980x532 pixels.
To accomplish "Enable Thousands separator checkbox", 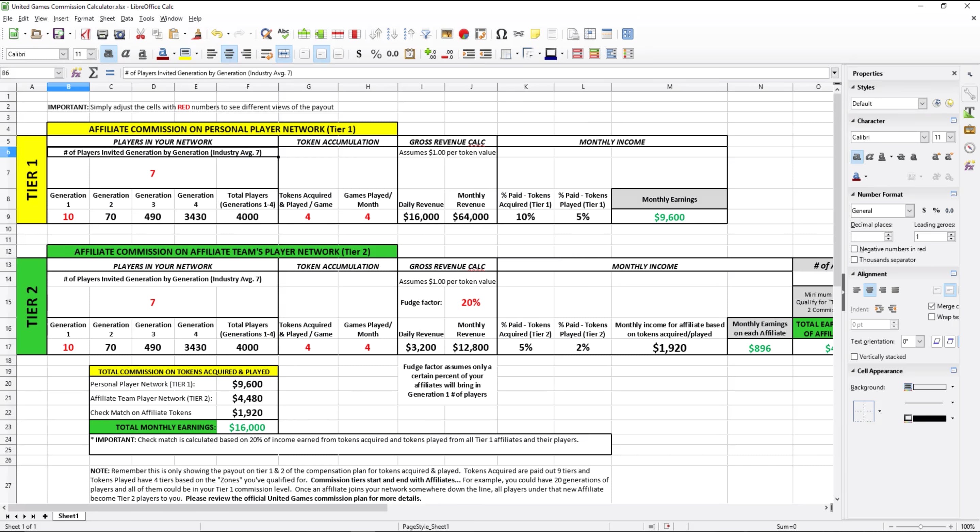I will (854, 260).
